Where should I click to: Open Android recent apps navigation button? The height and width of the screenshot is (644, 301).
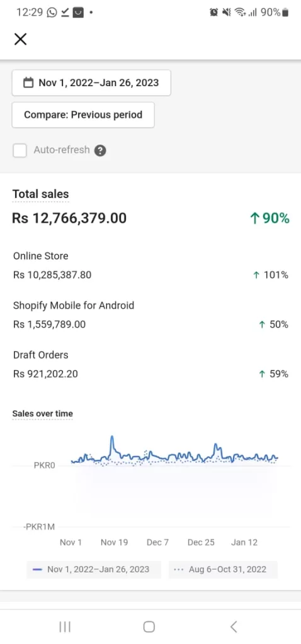[x=65, y=626]
